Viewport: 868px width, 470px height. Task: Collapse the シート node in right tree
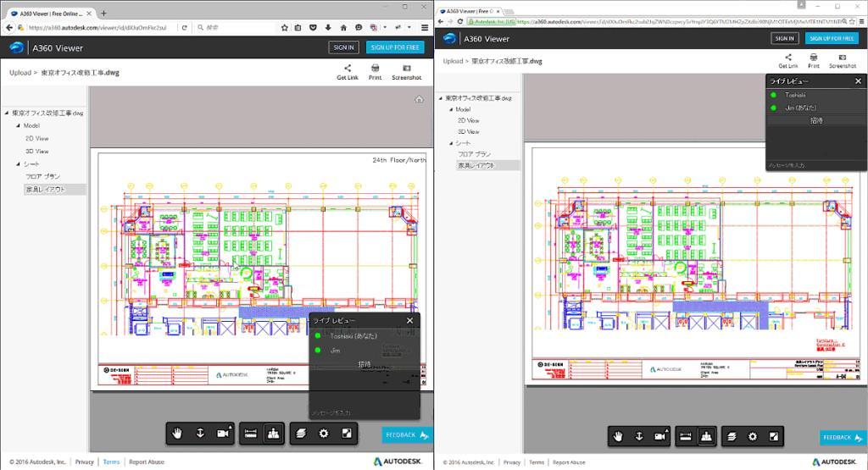[451, 143]
